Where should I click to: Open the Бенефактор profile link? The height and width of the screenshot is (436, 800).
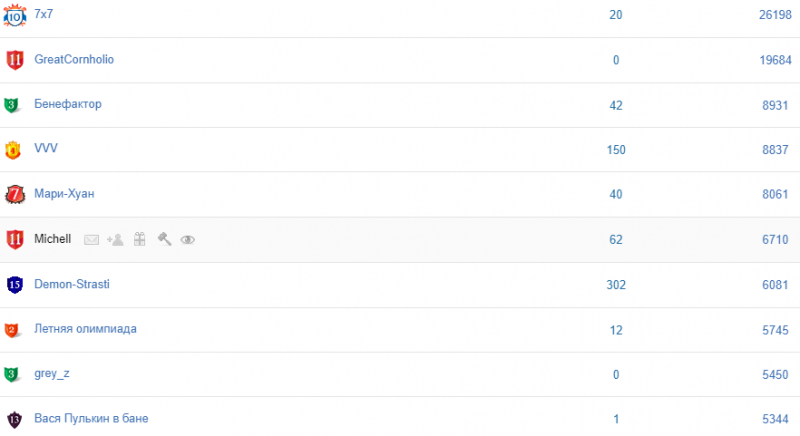[x=68, y=104]
